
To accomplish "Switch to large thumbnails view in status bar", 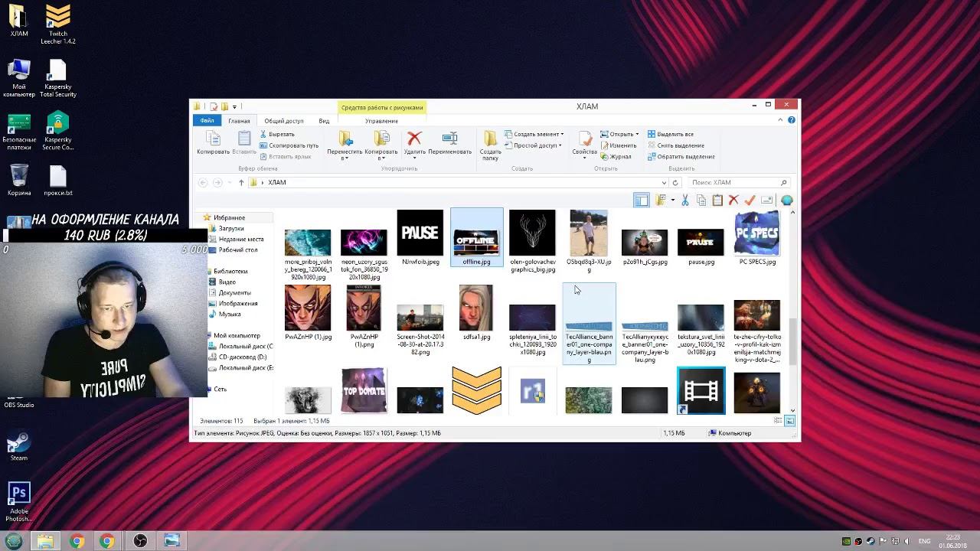I will pyautogui.click(x=789, y=421).
